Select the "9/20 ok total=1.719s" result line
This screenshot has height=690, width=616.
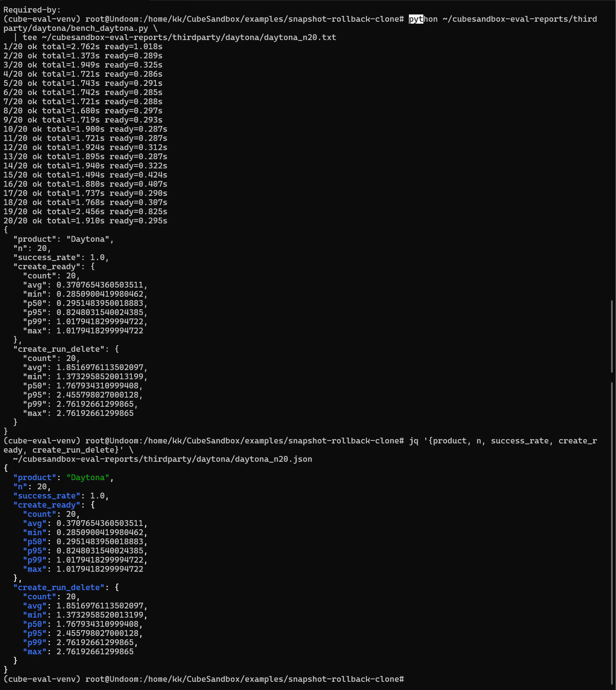click(x=83, y=120)
